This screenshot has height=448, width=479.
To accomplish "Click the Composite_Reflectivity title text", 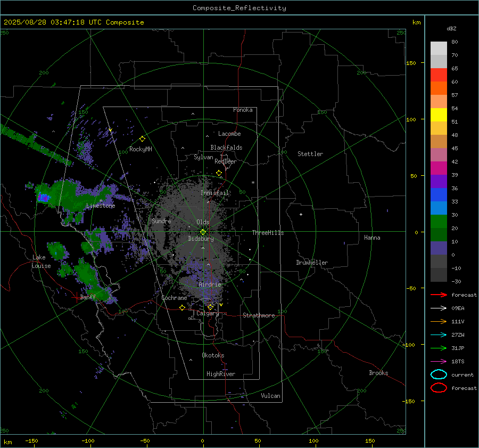I will [240, 8].
